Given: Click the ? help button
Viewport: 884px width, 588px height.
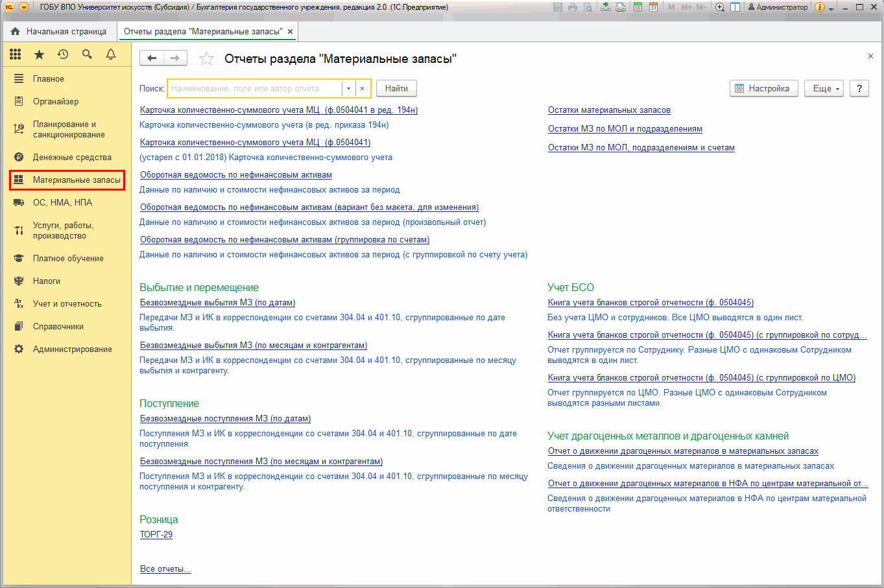Looking at the screenshot, I should click(x=859, y=89).
